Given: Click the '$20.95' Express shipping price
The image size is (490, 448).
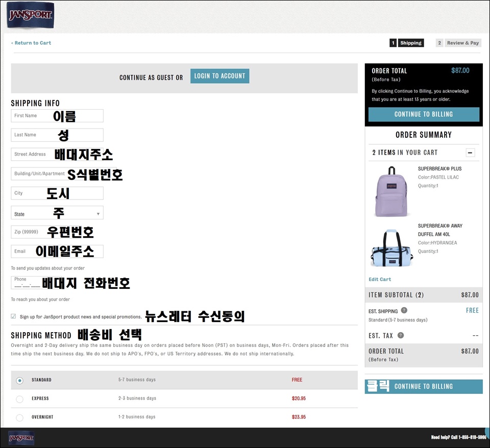Looking at the screenshot, I should click(x=299, y=399).
